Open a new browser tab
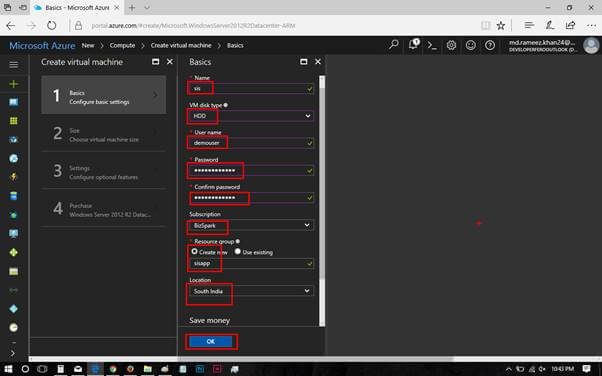This screenshot has width=602, height=376. point(132,8)
